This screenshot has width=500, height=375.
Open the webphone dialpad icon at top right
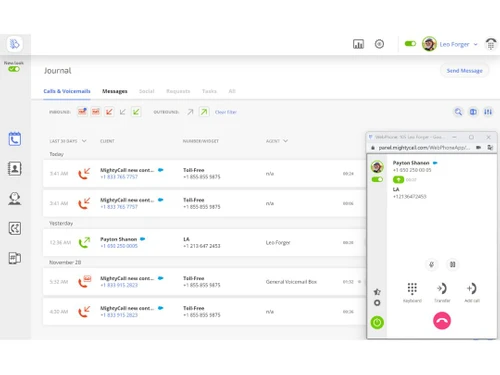coord(491,44)
